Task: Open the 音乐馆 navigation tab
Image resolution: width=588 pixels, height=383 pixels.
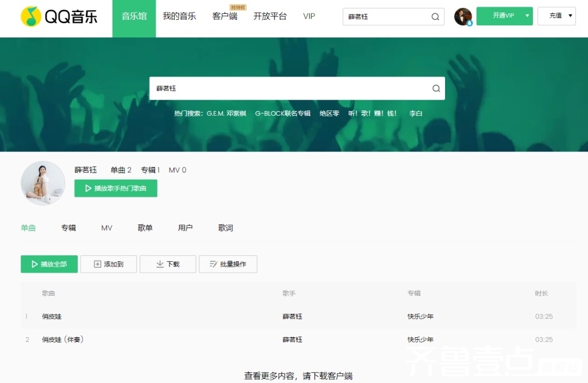Action: click(134, 18)
